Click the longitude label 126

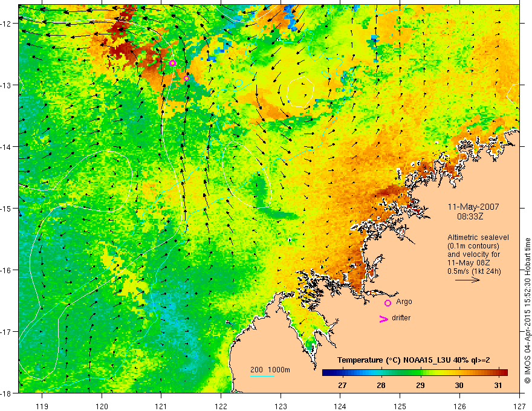[459, 406]
